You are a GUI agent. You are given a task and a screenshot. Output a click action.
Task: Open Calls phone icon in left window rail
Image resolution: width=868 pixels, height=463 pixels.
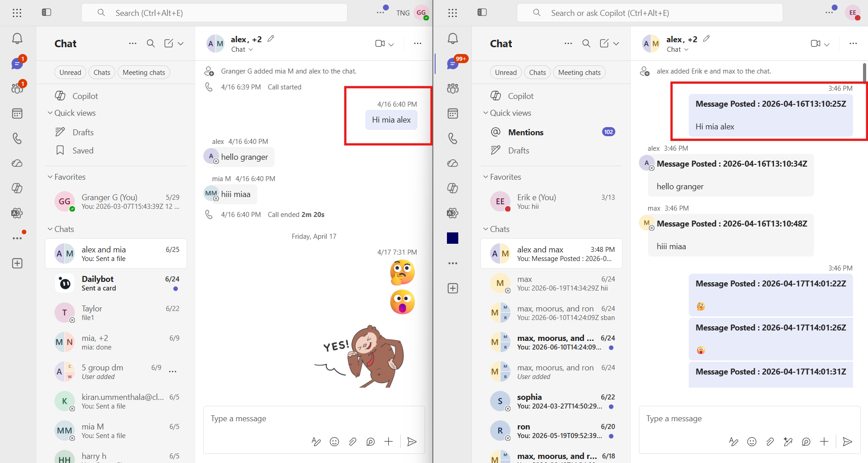(17, 138)
